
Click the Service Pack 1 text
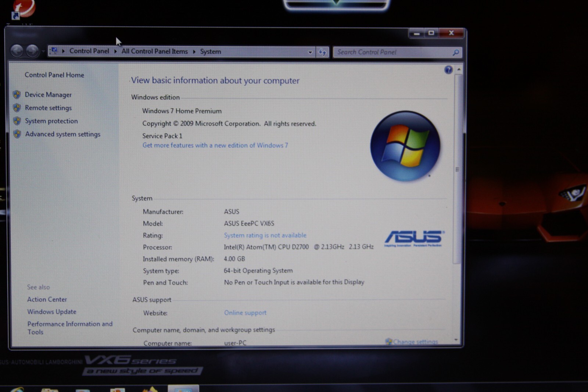point(162,136)
